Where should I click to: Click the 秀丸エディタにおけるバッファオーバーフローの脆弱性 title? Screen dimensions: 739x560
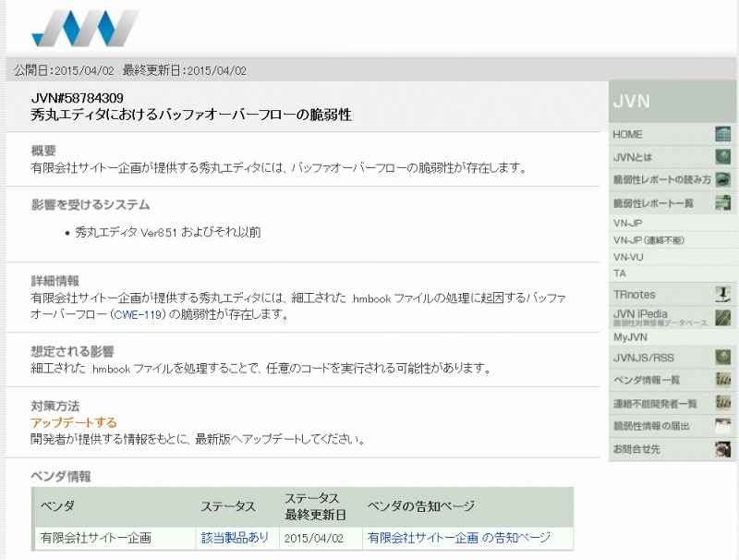pos(191,115)
